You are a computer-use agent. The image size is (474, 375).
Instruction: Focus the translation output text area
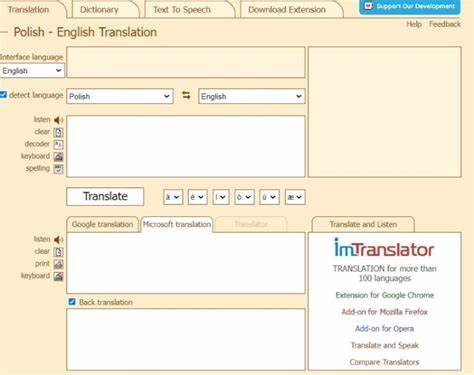coord(186,263)
